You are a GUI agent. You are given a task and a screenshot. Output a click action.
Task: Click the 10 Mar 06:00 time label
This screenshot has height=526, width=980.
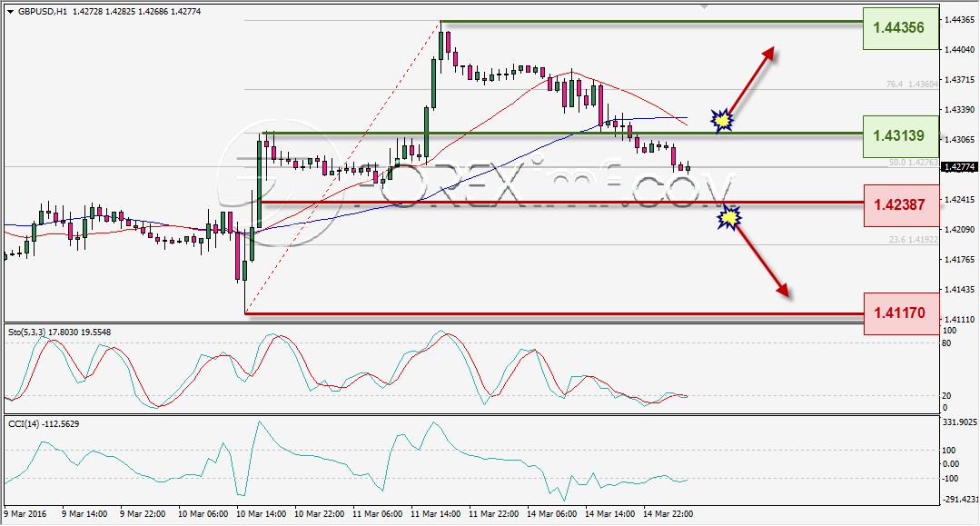(203, 514)
